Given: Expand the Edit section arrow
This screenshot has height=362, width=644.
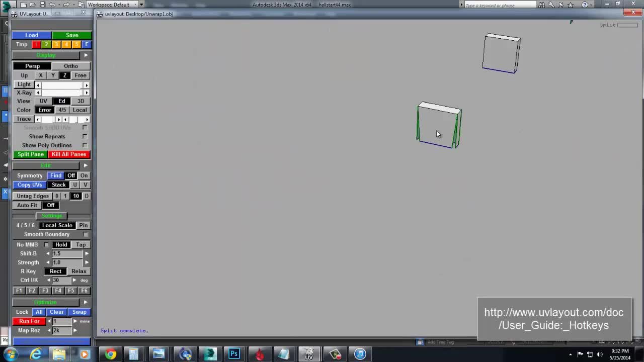Looking at the screenshot, I should (x=86, y=165).
